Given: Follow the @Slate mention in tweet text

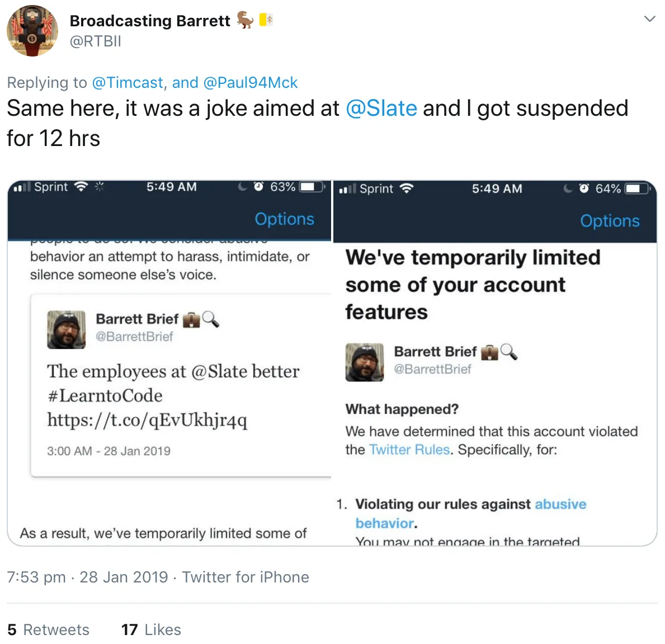Looking at the screenshot, I should coord(381,108).
